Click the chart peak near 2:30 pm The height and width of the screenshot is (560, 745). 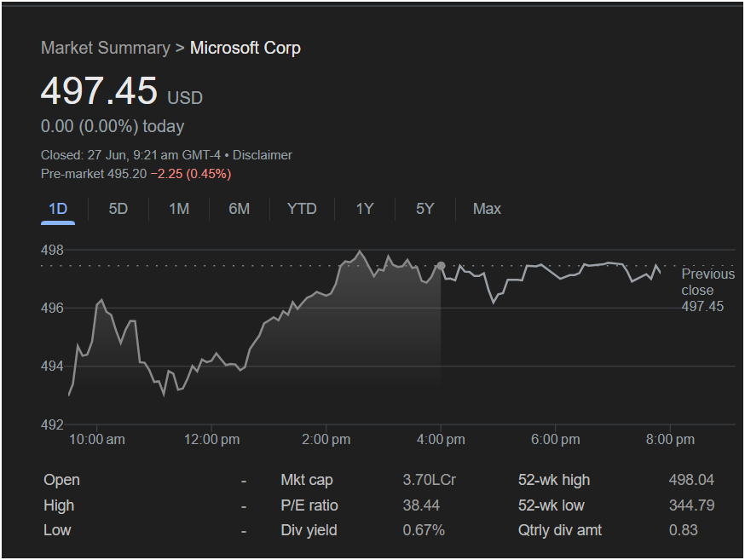[360, 251]
